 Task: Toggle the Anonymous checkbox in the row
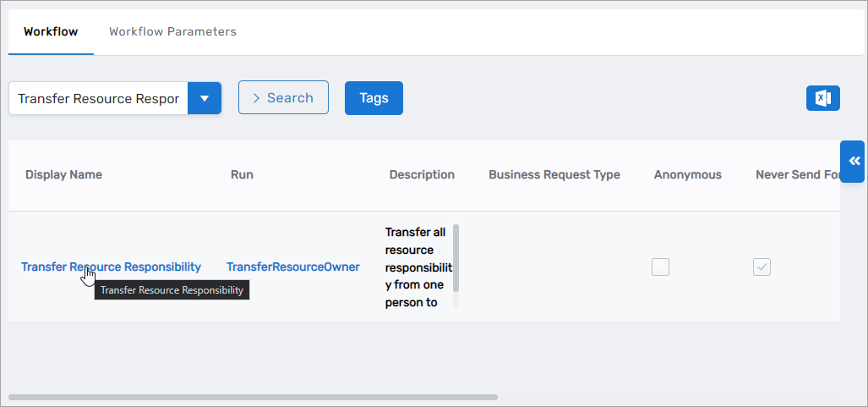coord(660,267)
